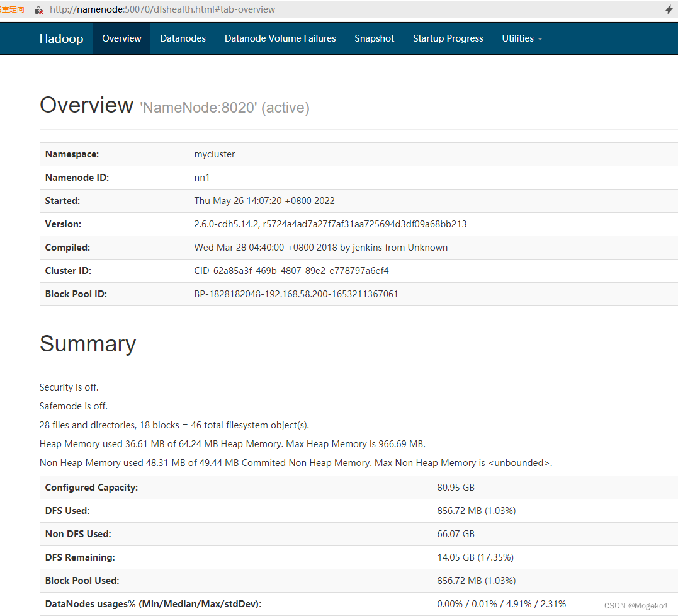Click the Configured Capacity: label
This screenshot has width=678, height=616.
(x=92, y=488)
